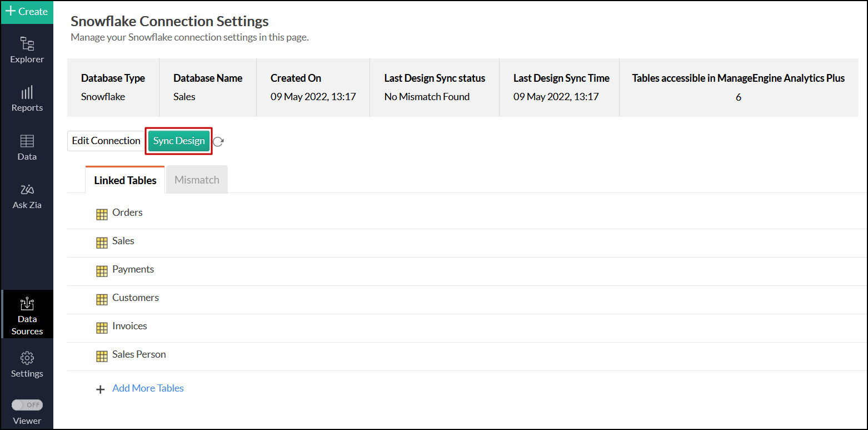Image resolution: width=868 pixels, height=430 pixels.
Task: Click the Sales Person table entry
Action: pyautogui.click(x=139, y=354)
